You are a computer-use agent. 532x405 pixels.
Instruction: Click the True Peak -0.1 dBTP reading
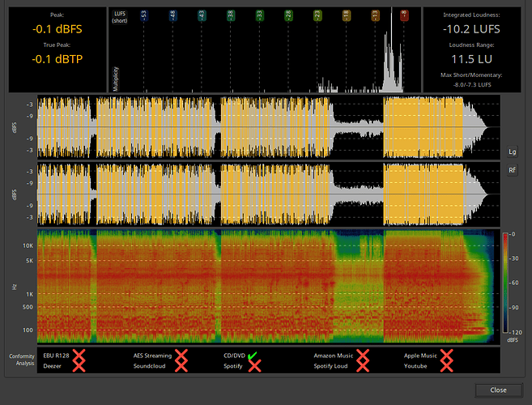[x=55, y=59]
